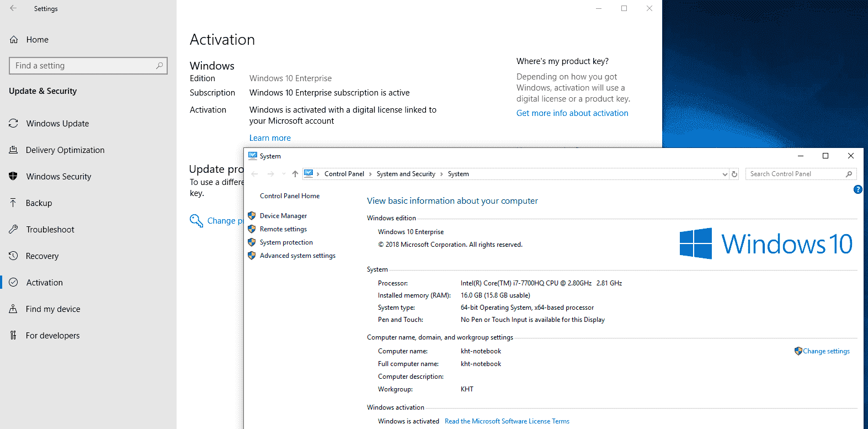Click the Settings Home label
This screenshot has height=429, width=868.
point(38,40)
